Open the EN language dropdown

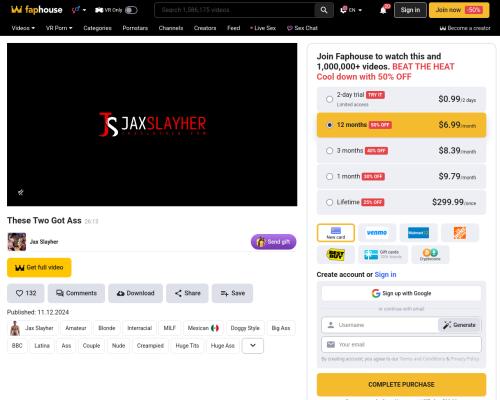(351, 10)
